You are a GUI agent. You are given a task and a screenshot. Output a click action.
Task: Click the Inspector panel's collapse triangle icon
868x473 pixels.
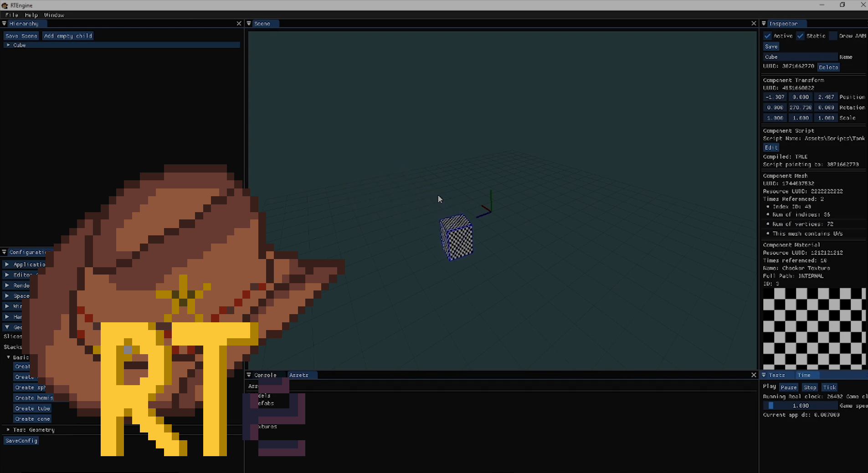pos(764,24)
